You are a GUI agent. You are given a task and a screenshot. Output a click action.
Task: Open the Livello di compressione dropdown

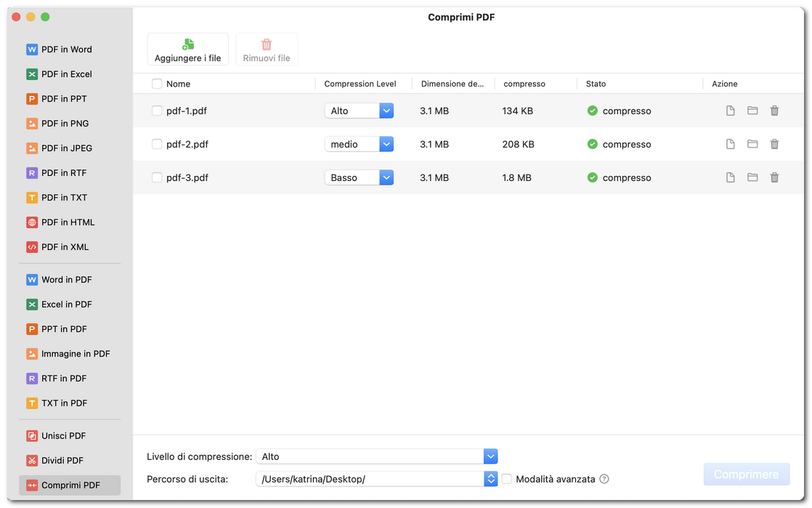coord(490,456)
